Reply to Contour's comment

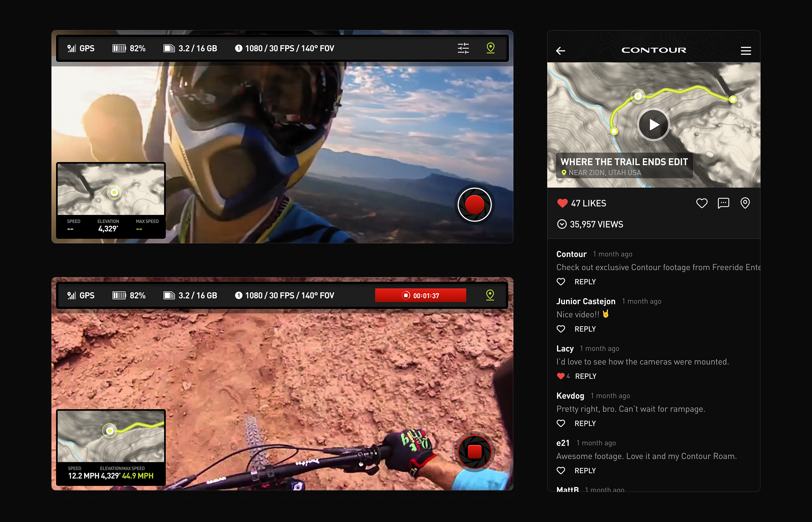click(x=585, y=282)
